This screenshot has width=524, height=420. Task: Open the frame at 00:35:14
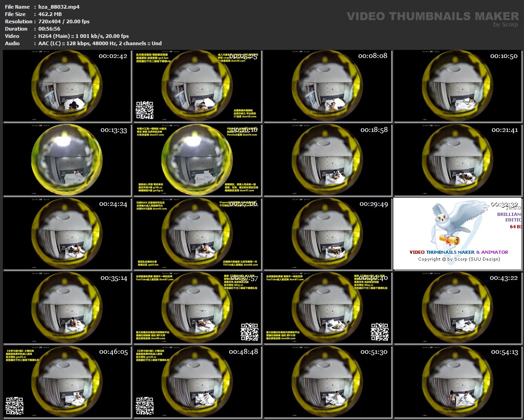tap(67, 308)
